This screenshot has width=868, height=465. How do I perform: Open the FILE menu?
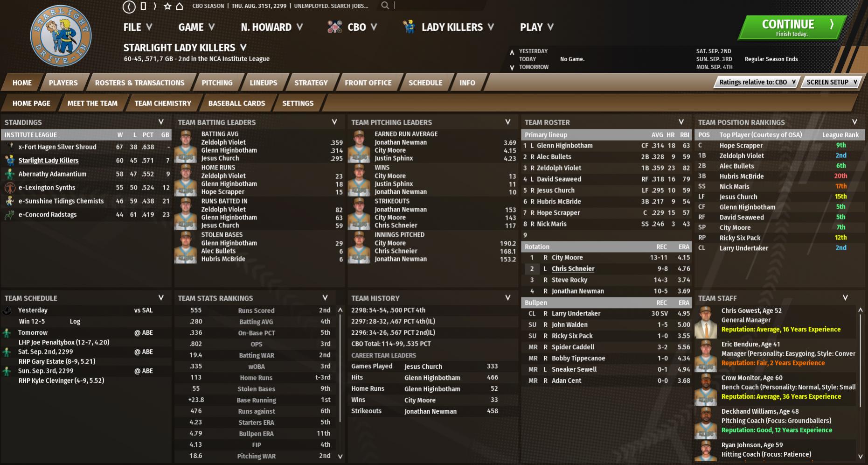point(138,27)
